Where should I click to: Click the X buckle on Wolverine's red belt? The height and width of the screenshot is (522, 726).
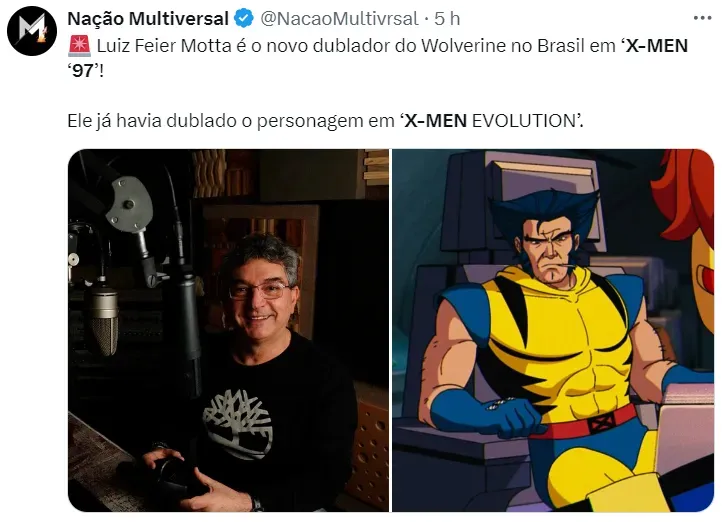coord(601,423)
